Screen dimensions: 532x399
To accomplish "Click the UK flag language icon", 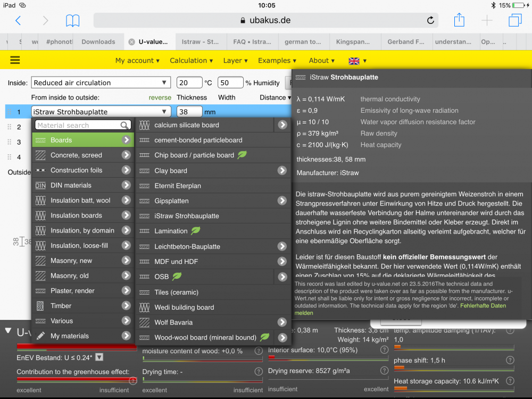I will point(354,61).
